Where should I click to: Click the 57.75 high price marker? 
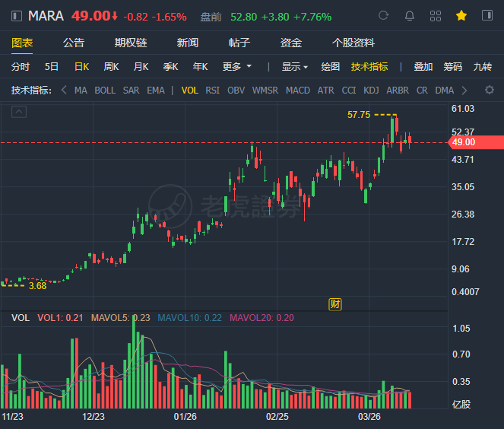click(358, 115)
